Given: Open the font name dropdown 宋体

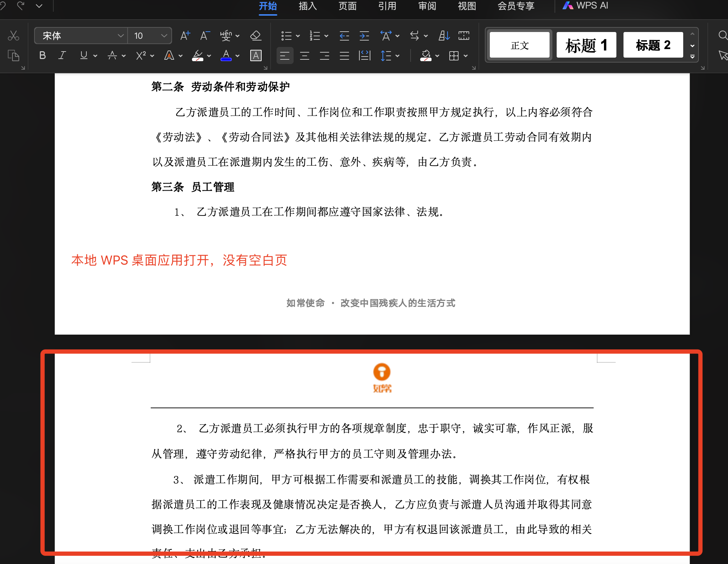Looking at the screenshot, I should point(121,36).
